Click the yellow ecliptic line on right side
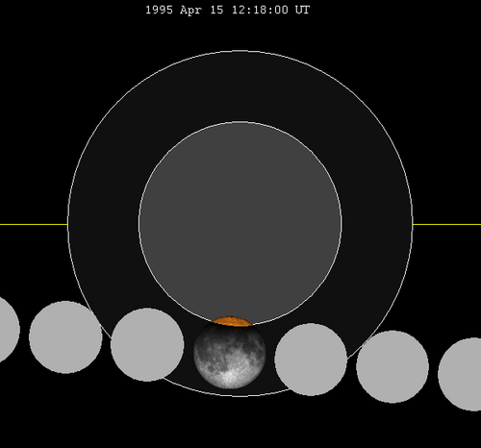The width and height of the screenshot is (481, 448). pos(447,224)
